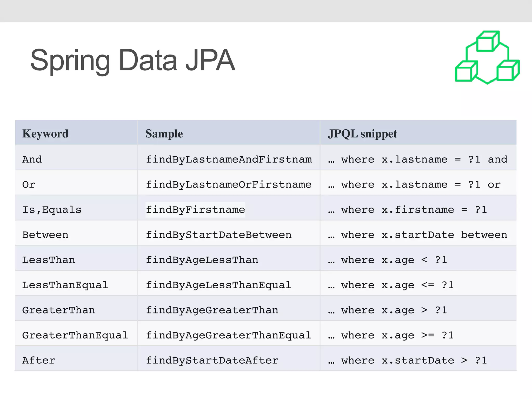Click sample 'findByStartDateBetween'

coord(219,235)
